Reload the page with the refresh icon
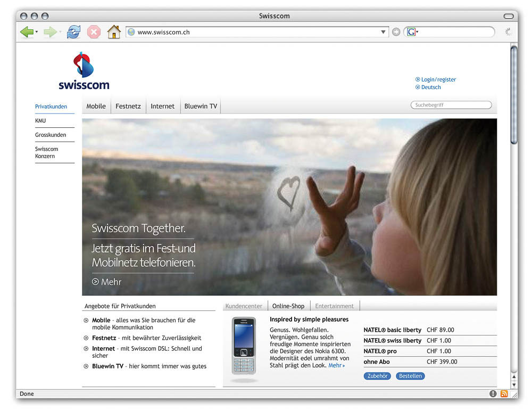This screenshot has height=409, width=532. 73,32
